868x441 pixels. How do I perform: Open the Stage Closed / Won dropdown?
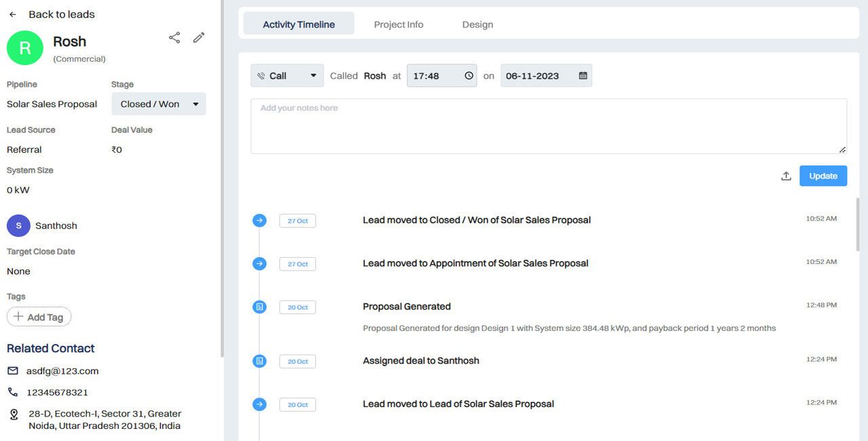tap(159, 104)
